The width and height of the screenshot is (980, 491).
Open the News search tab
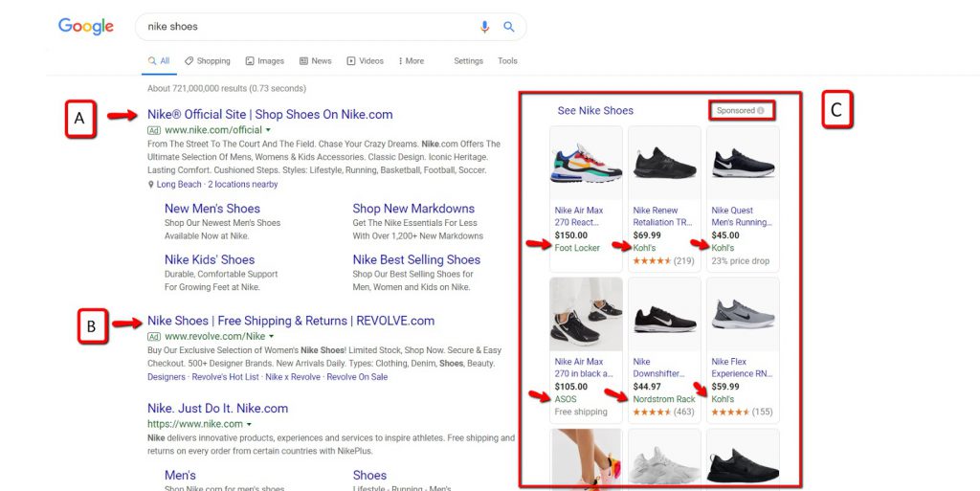(x=315, y=61)
